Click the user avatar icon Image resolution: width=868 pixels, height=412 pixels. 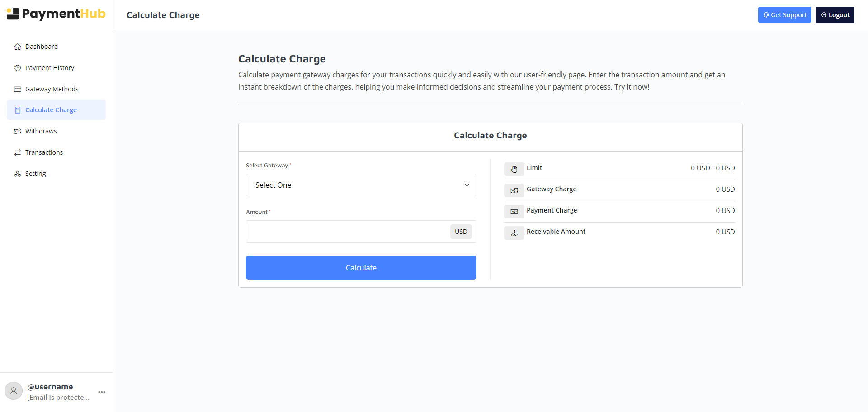click(x=13, y=390)
